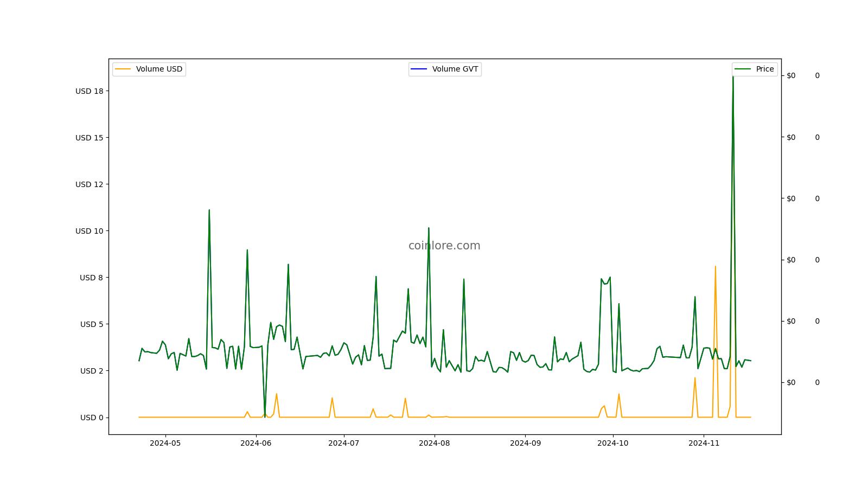The image size is (868, 488).
Task: Click the Volume GVT legend entry
Action: [445, 69]
